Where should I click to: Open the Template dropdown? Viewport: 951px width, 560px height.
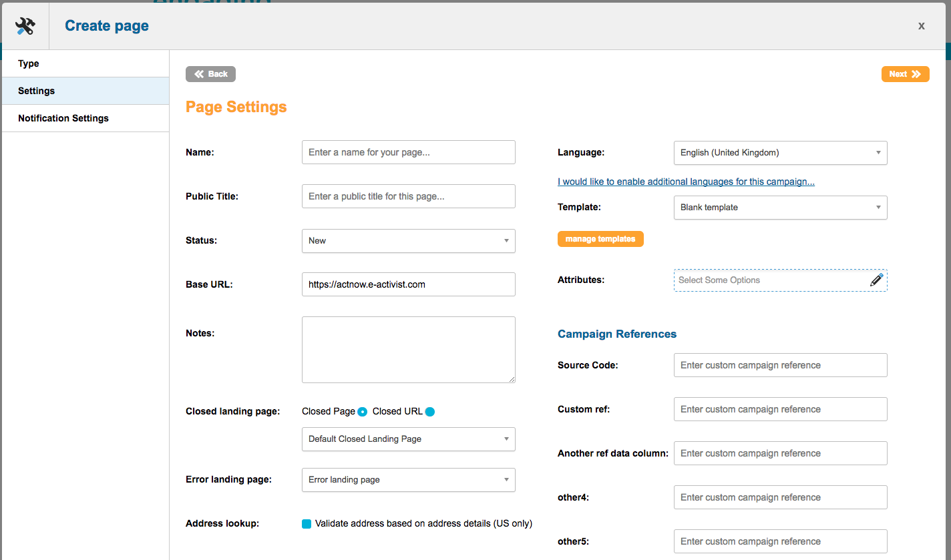point(780,208)
